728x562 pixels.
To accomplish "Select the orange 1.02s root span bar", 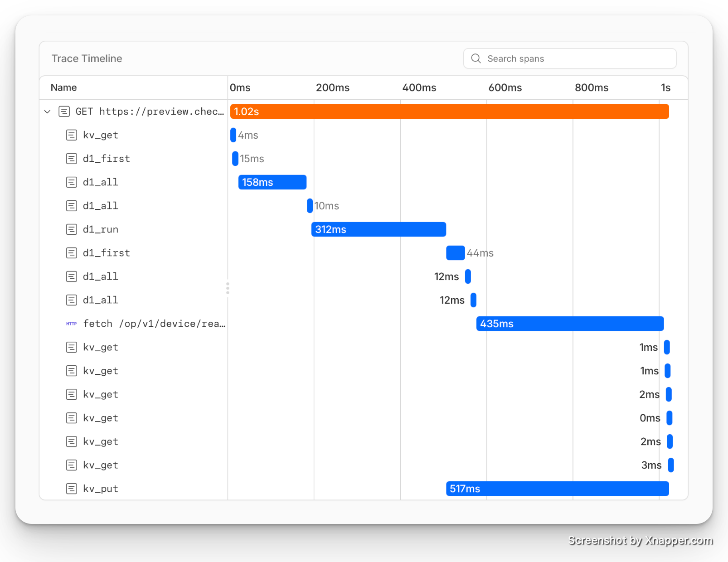I will [449, 111].
